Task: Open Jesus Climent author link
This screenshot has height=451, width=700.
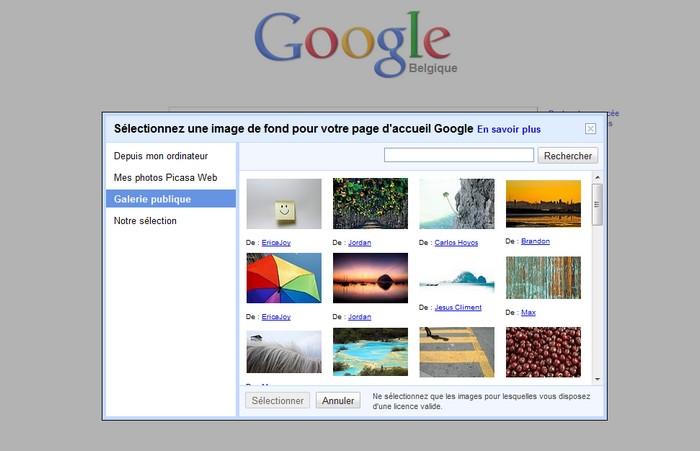Action: pyautogui.click(x=458, y=307)
